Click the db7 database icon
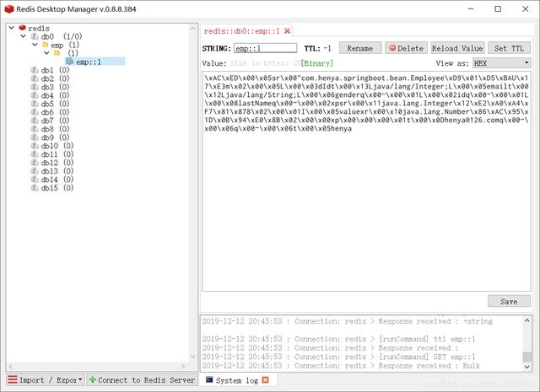Image resolution: width=540 pixels, height=392 pixels. [x=35, y=121]
